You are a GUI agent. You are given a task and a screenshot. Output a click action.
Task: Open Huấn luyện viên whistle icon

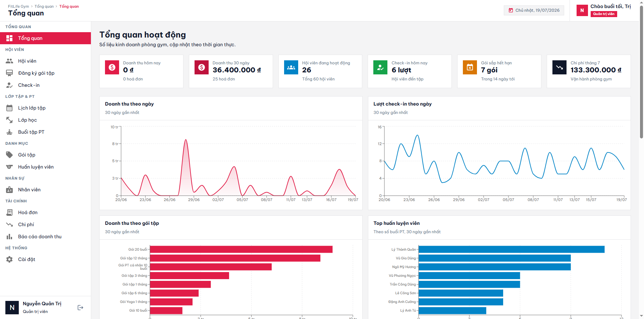[x=9, y=167]
